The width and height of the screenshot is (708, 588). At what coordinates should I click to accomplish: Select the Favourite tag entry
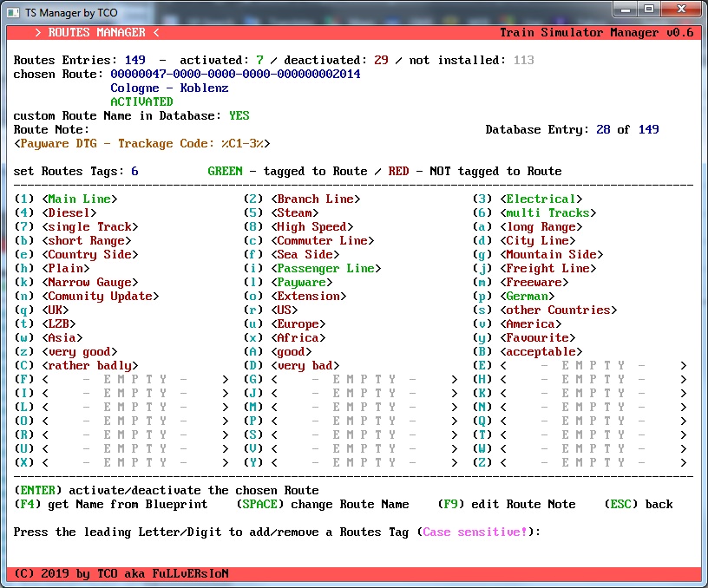[x=524, y=338]
